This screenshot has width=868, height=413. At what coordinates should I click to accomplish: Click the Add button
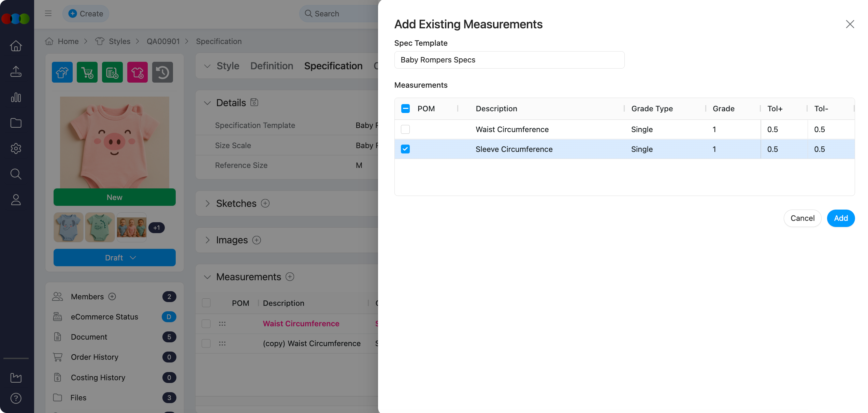point(841,218)
